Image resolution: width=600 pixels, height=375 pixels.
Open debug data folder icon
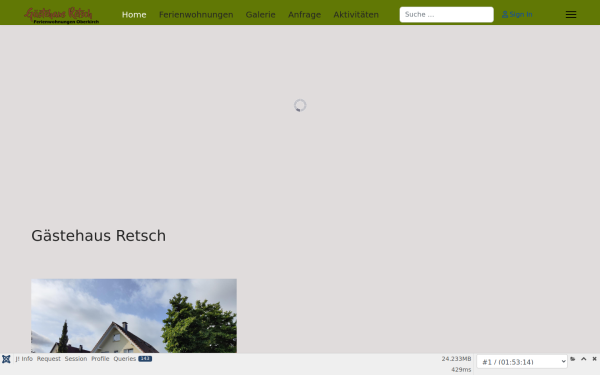coord(572,359)
